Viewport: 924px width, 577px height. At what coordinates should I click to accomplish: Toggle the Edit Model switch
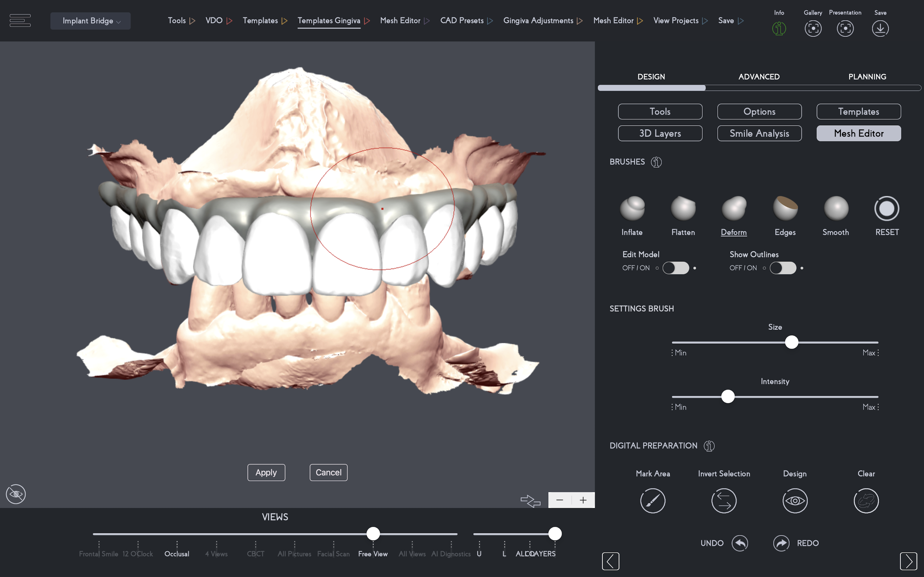675,268
